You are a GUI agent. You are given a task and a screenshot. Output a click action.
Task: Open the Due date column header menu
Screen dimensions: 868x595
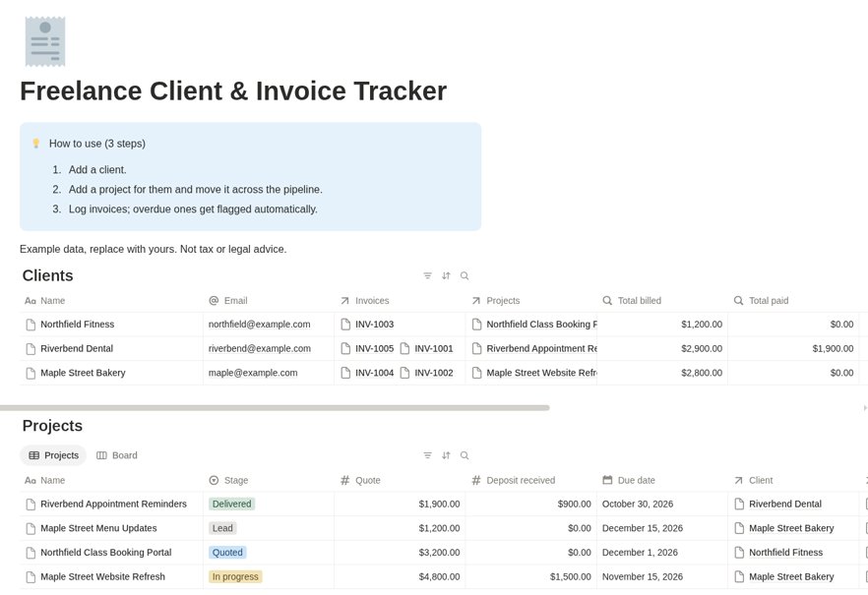(662, 480)
